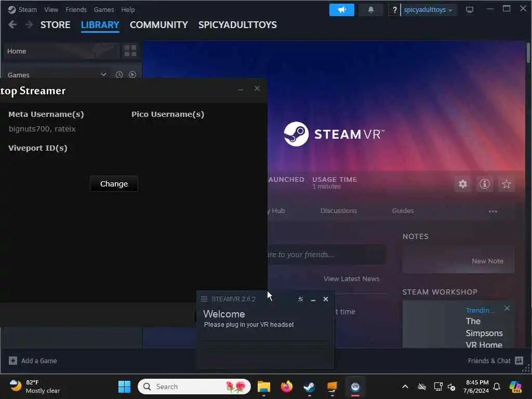Viewport: 532px width, 399px height.
Task: Click the SteamVR window tools icon
Action: (301, 299)
